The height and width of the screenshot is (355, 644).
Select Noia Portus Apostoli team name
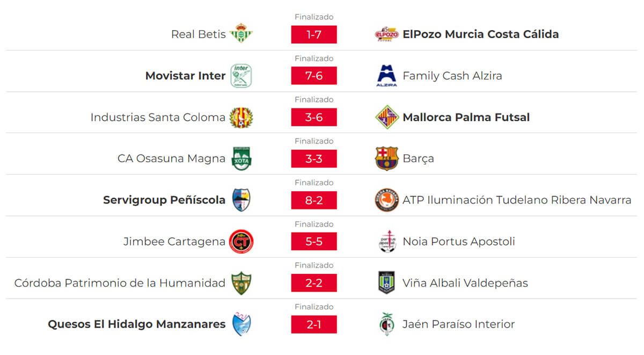(x=458, y=241)
